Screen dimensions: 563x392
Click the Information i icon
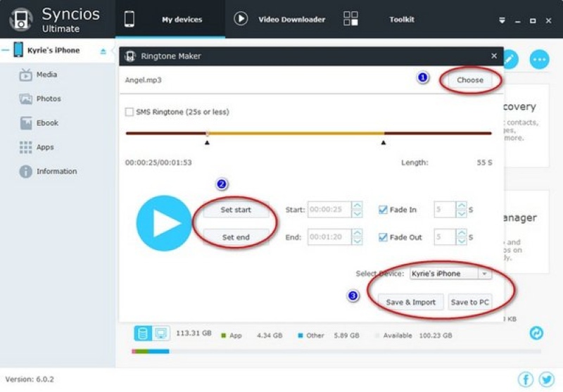[x=25, y=172]
